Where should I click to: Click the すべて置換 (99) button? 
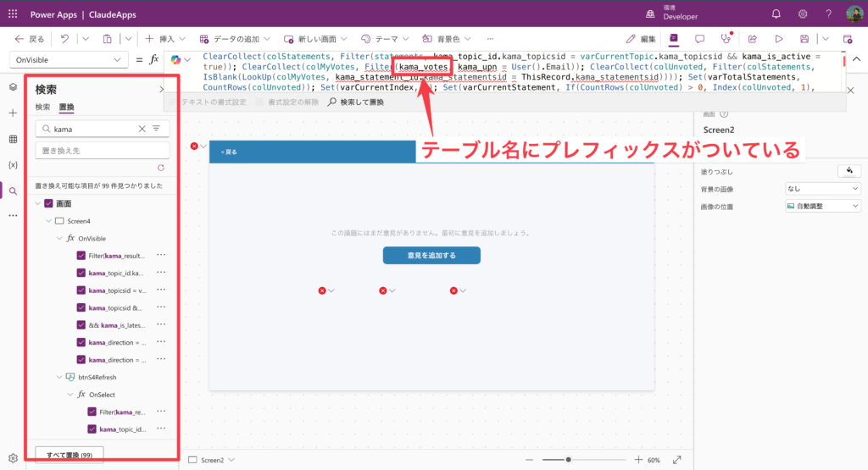point(70,455)
